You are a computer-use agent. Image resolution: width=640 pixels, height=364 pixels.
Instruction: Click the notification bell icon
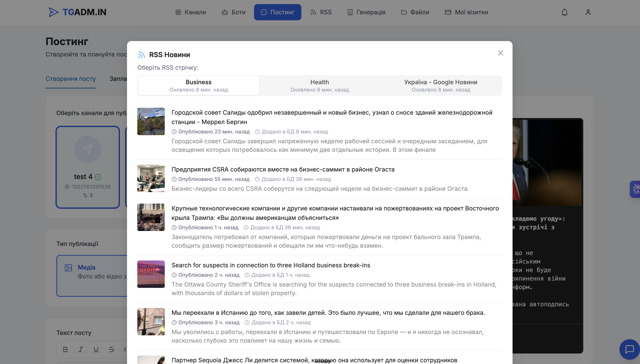(x=564, y=12)
